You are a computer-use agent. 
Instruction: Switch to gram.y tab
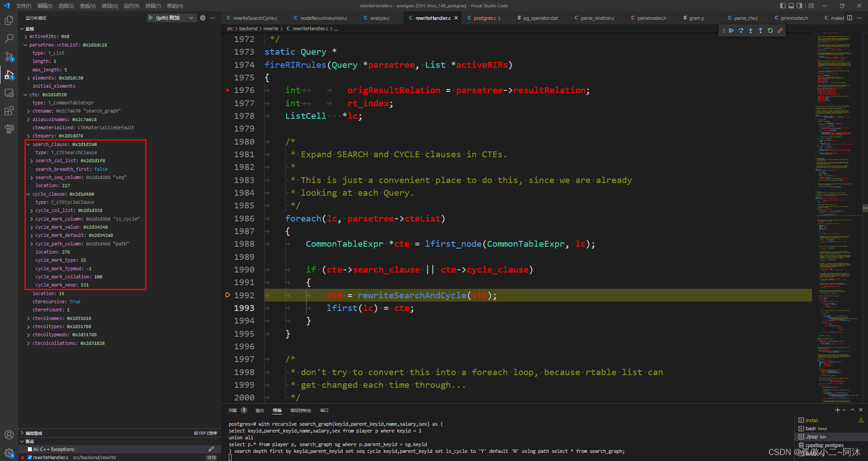[696, 18]
